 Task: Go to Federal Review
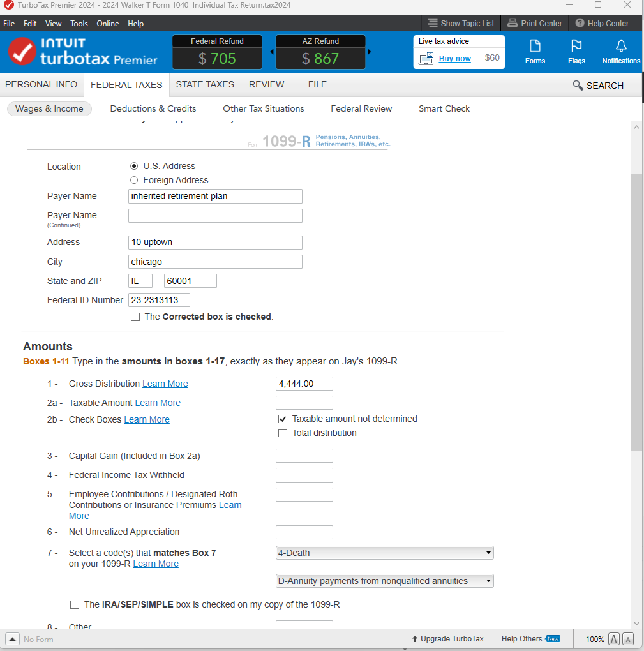pyautogui.click(x=361, y=108)
